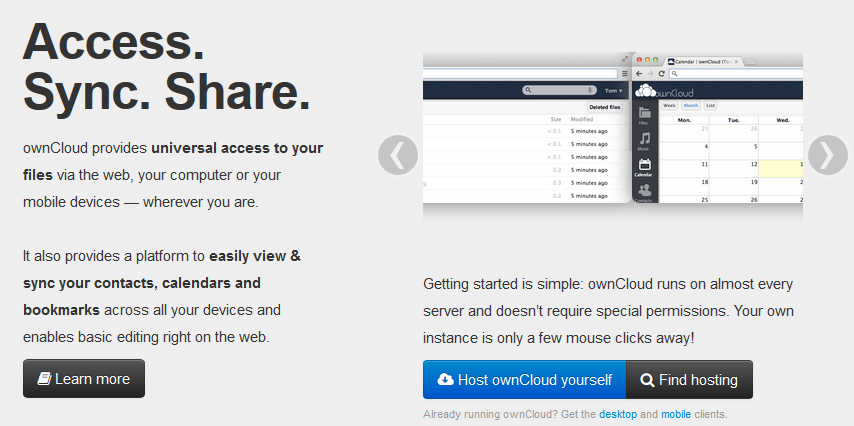Click microphone icon in ownCloud search field
Viewport: 854px width, 426px height.
(x=590, y=90)
